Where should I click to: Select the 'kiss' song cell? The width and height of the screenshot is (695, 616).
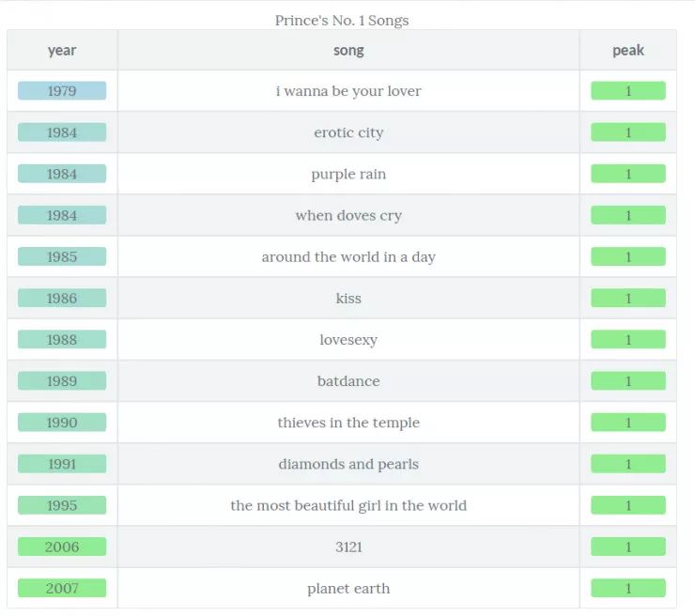[x=348, y=299]
